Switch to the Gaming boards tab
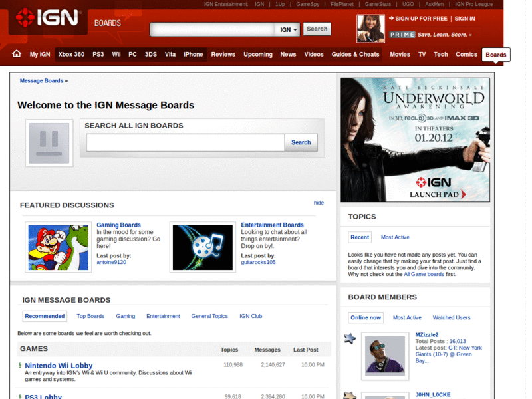This screenshot has height=399, width=532. (x=125, y=316)
